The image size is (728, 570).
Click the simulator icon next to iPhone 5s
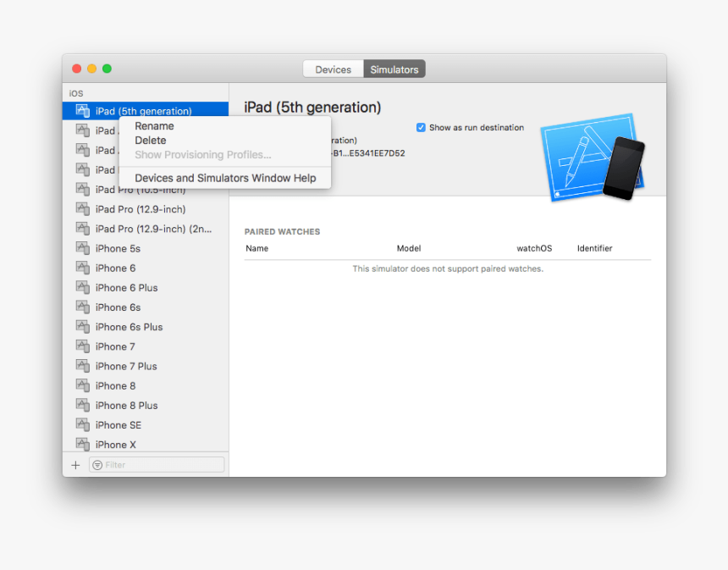(82, 248)
